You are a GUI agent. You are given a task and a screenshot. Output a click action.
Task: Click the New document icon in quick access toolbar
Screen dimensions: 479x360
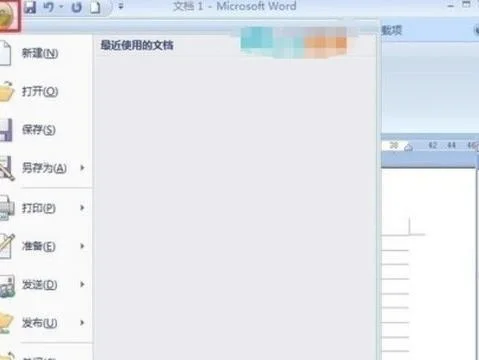[x=95, y=7]
